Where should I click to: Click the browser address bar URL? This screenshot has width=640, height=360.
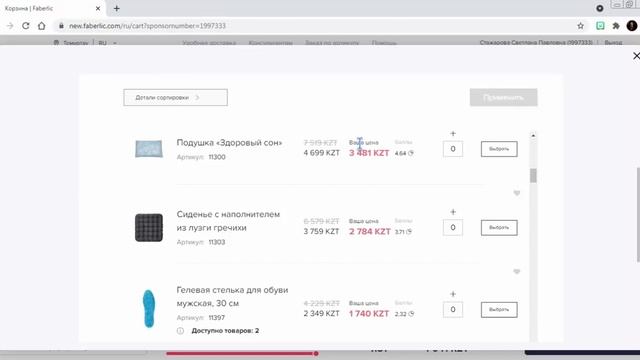[x=147, y=26]
